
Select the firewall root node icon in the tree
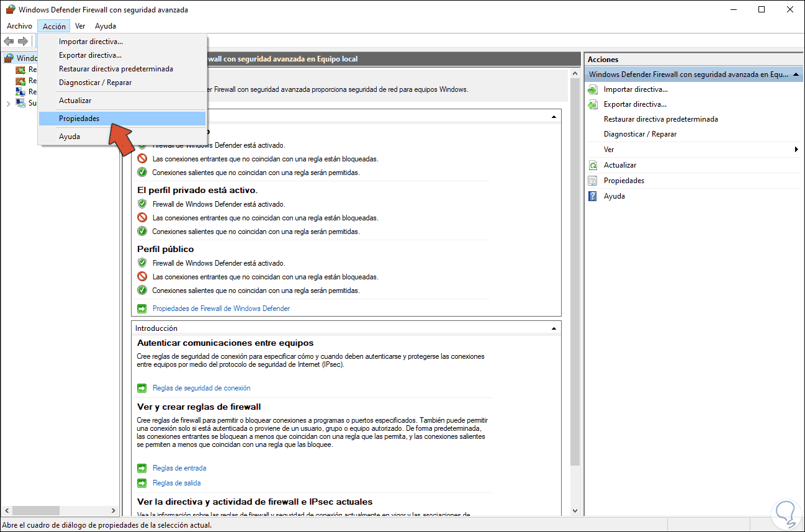[x=8, y=58]
